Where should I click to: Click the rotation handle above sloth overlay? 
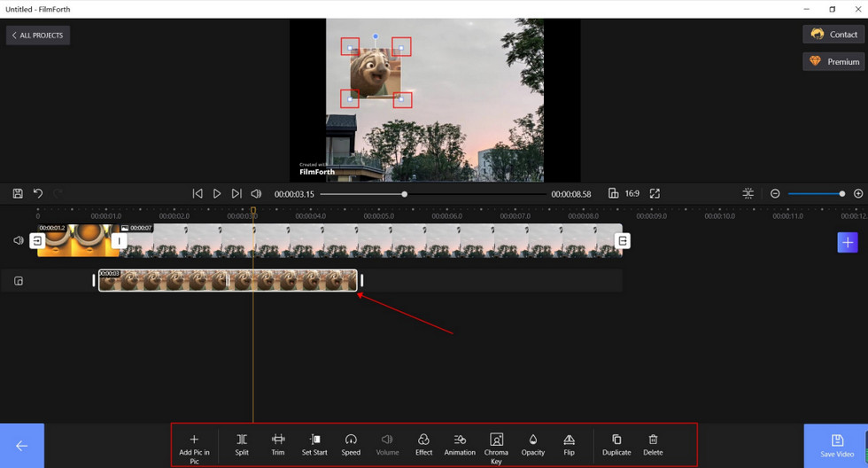click(x=376, y=36)
